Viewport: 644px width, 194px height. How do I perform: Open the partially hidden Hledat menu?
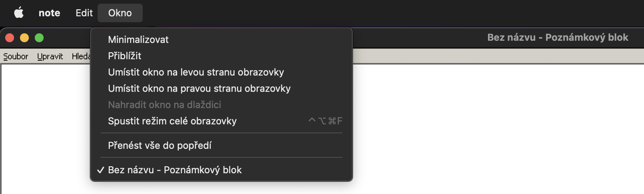click(x=81, y=56)
